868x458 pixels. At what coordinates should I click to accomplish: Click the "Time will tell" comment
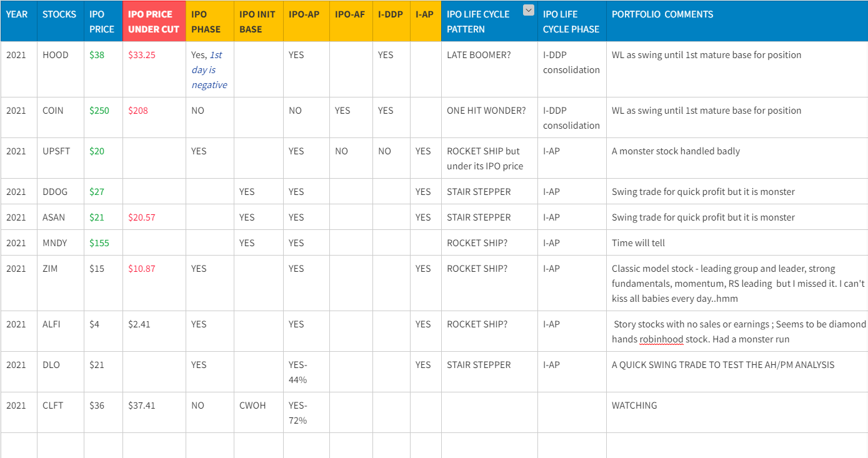pos(638,243)
